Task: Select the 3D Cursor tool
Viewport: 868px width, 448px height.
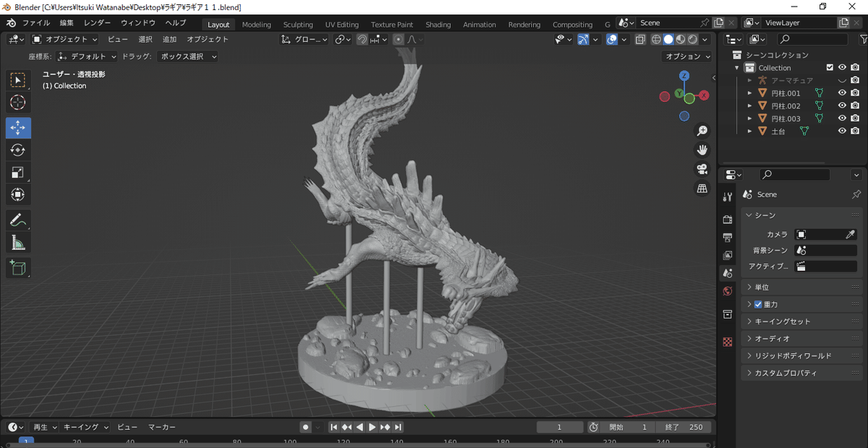Action: (x=18, y=103)
